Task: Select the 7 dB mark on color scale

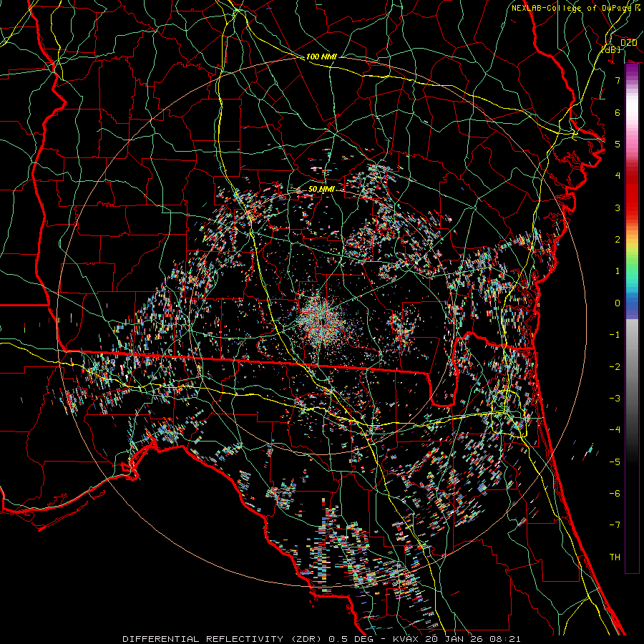Action: pos(618,80)
